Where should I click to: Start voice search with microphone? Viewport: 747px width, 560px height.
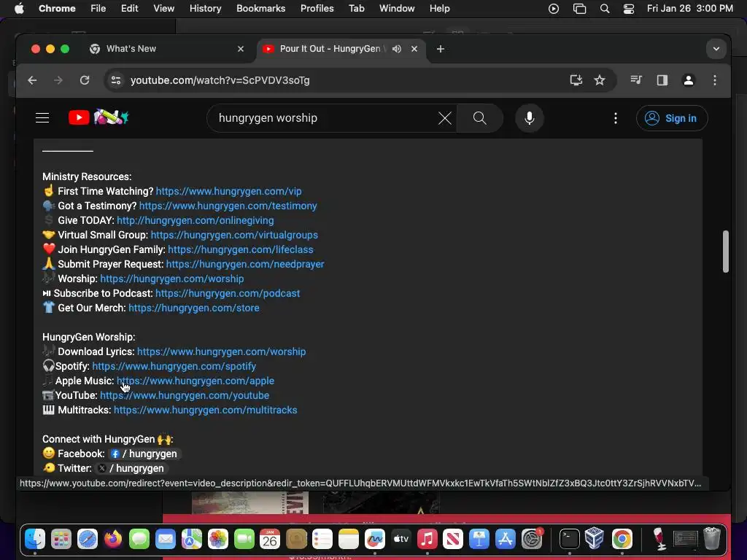[530, 118]
